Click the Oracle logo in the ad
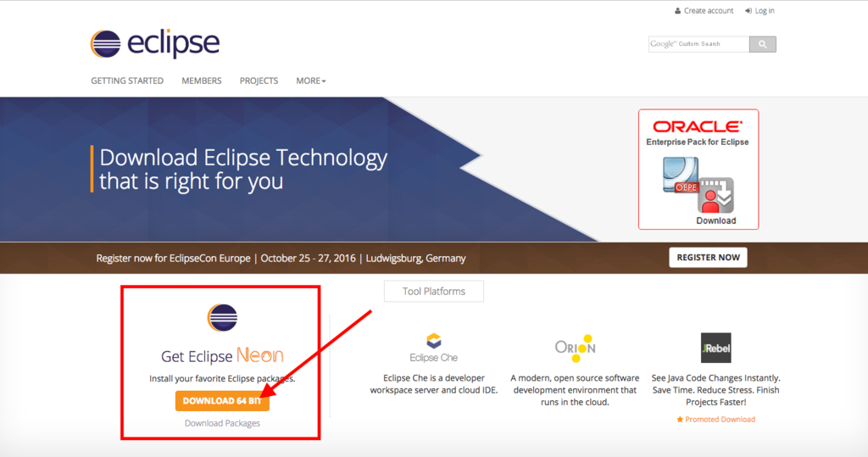The width and height of the screenshot is (868, 457). (698, 127)
